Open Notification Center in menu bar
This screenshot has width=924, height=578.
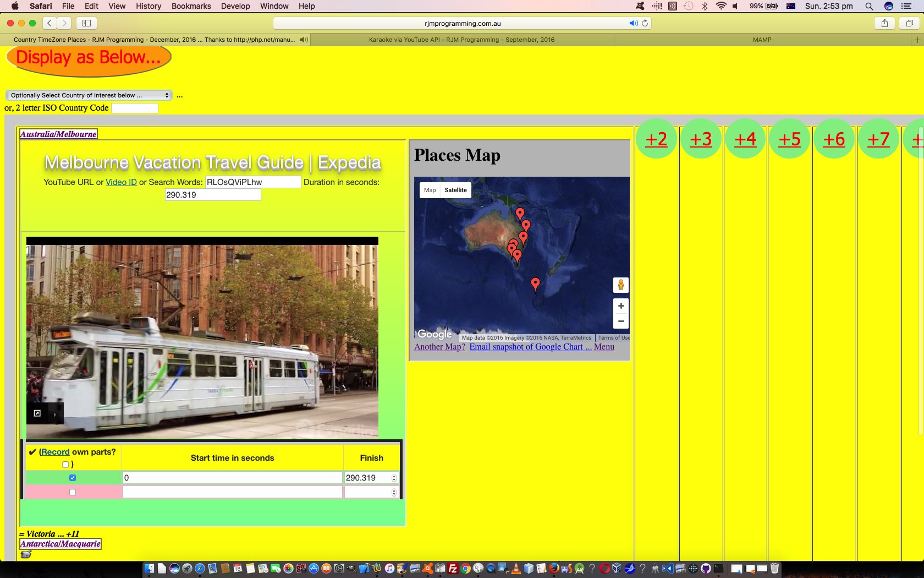[907, 6]
